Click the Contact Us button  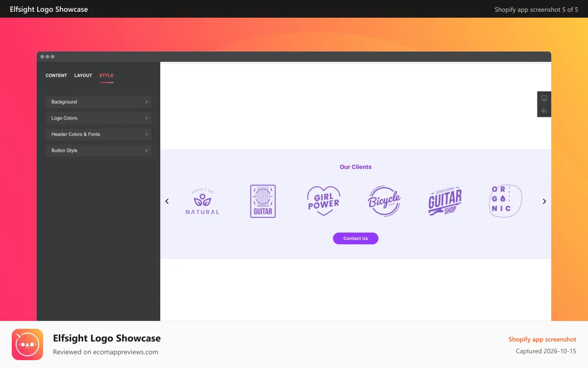[356, 238]
